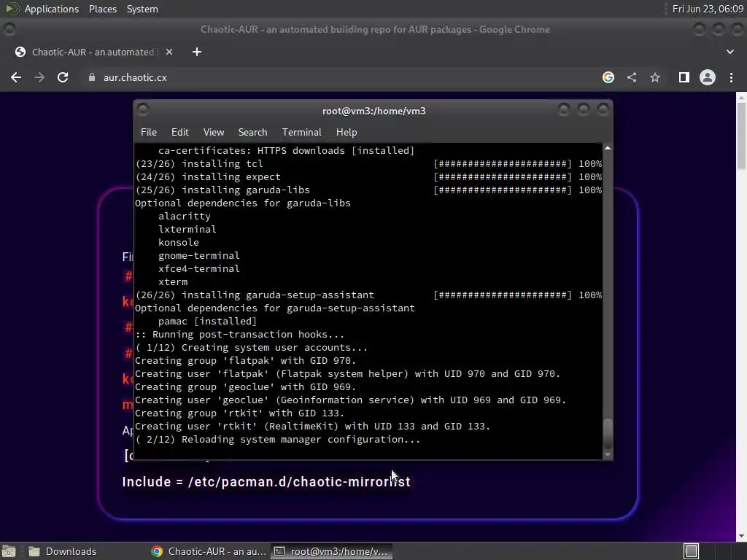747x560 pixels.
Task: Open terminal Search menu
Action: (252, 133)
